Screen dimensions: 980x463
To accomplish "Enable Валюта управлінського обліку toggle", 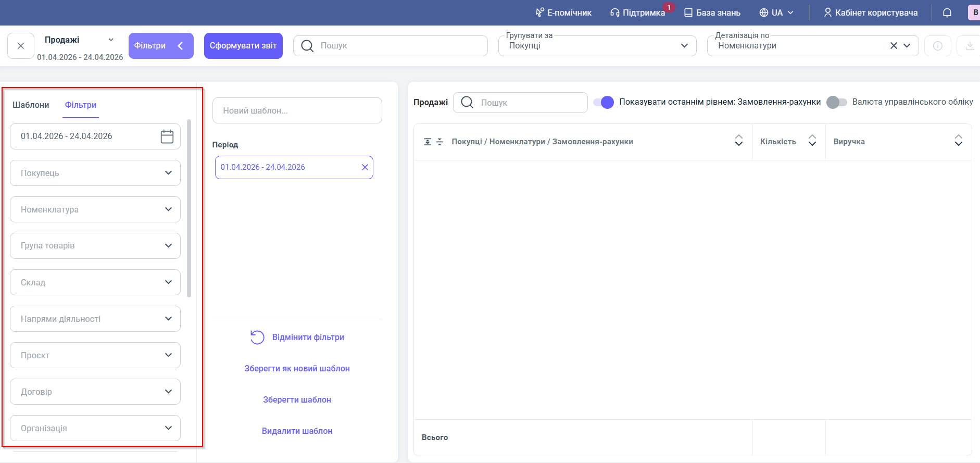I will coord(837,102).
